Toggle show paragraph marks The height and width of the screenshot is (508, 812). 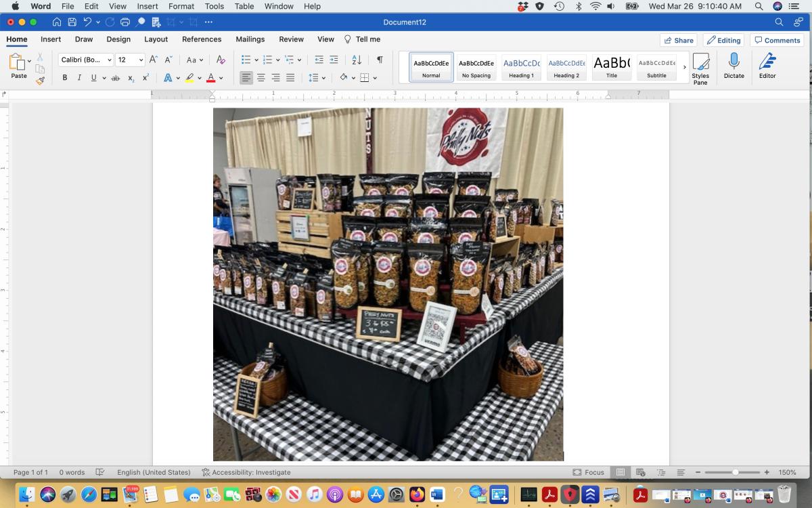click(380, 60)
